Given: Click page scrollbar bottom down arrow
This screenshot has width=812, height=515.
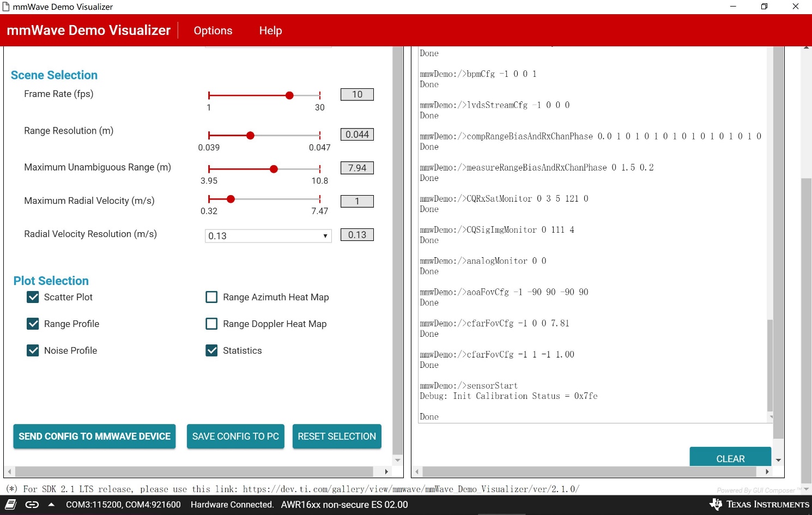Looking at the screenshot, I should (807, 489).
